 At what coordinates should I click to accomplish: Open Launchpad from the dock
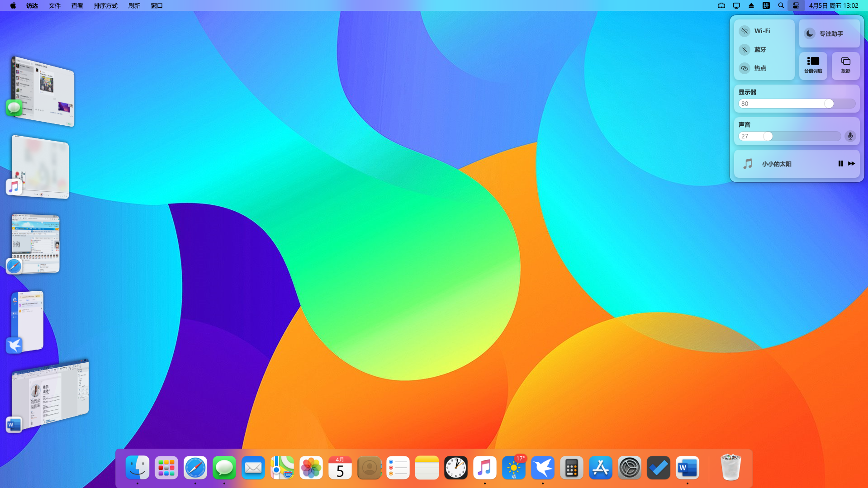166,468
